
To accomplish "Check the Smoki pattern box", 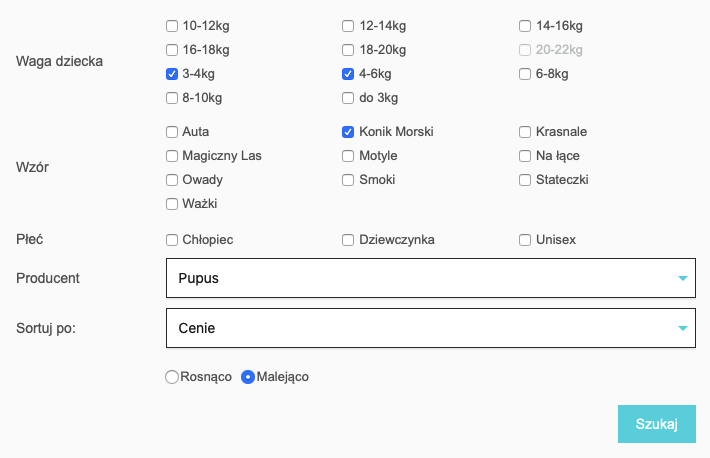I will (348, 180).
